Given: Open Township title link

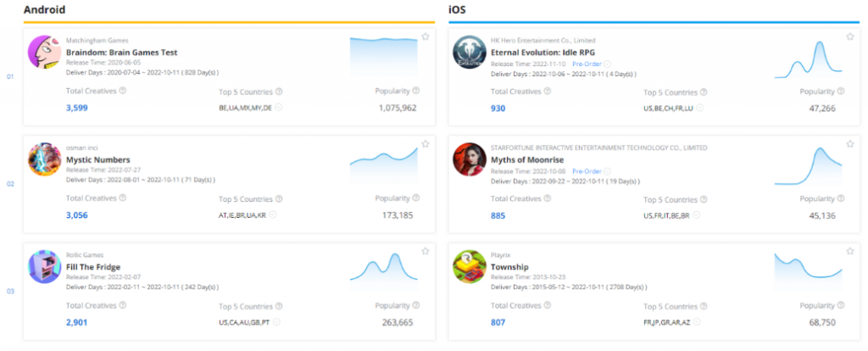Looking at the screenshot, I should click(x=509, y=267).
